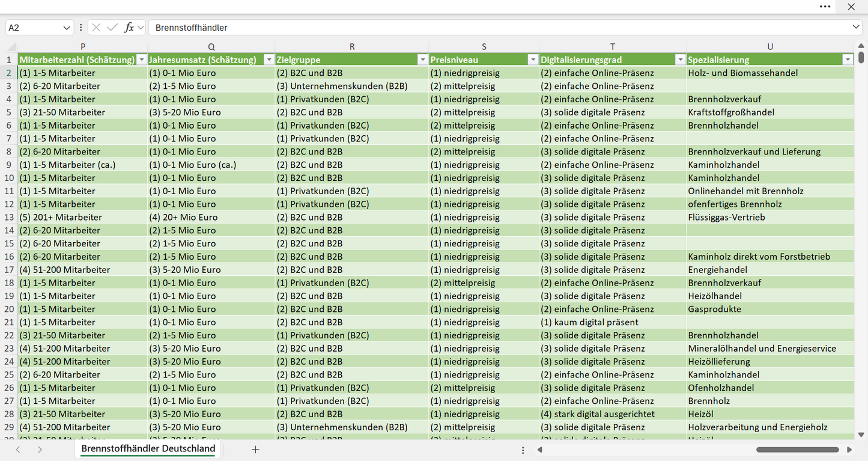Screen dimensions: 868x461
Task: Open filter dropdown for Jahresumsatz (Schätzung)
Action: (269, 60)
